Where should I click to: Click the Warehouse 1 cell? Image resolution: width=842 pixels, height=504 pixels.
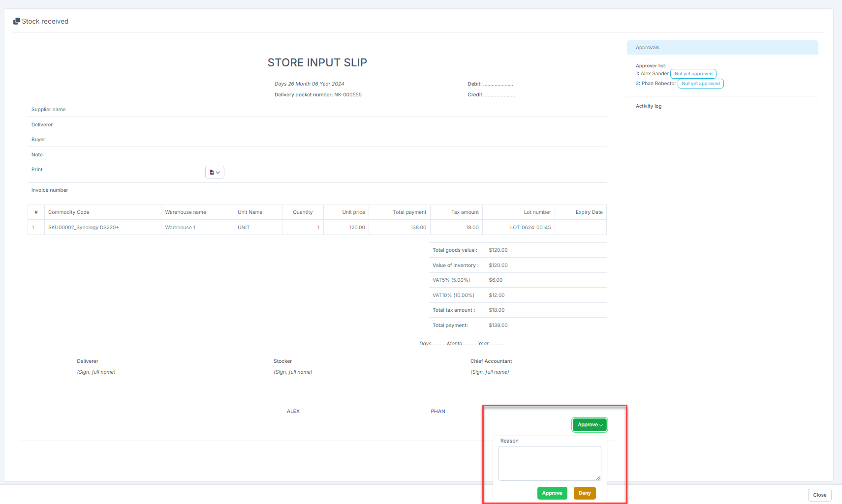pyautogui.click(x=180, y=228)
